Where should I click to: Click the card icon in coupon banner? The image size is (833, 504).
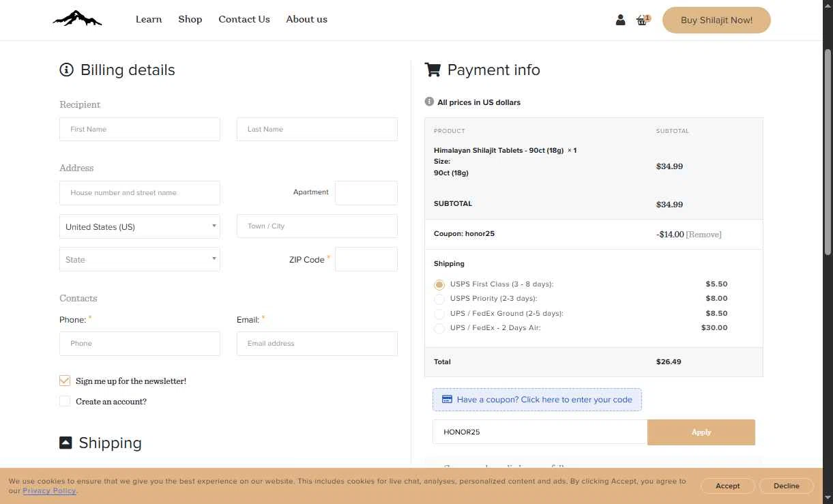click(447, 400)
